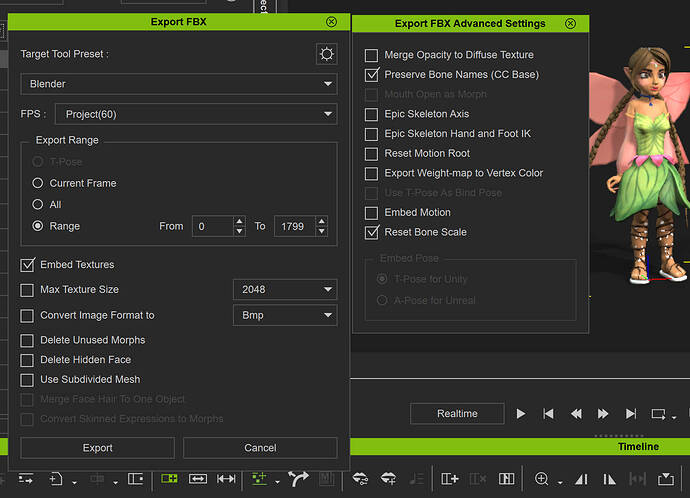Select the All export range option
The image size is (690, 498).
[38, 204]
